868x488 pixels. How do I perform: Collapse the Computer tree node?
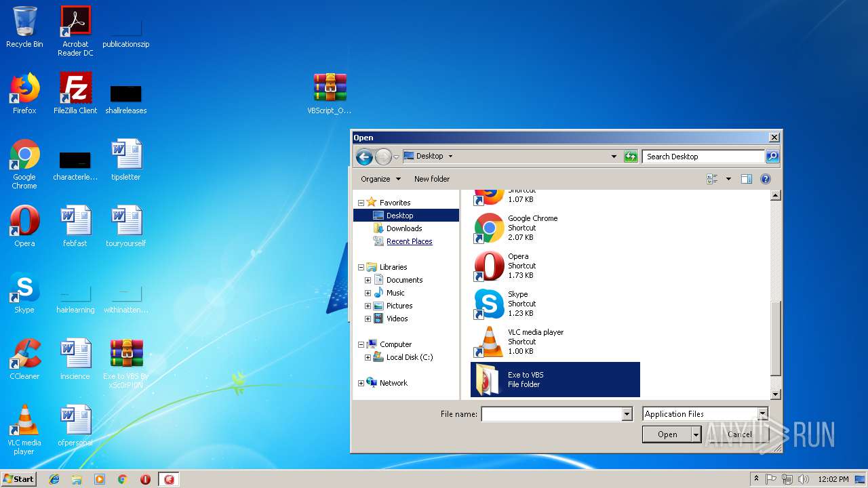pos(361,344)
